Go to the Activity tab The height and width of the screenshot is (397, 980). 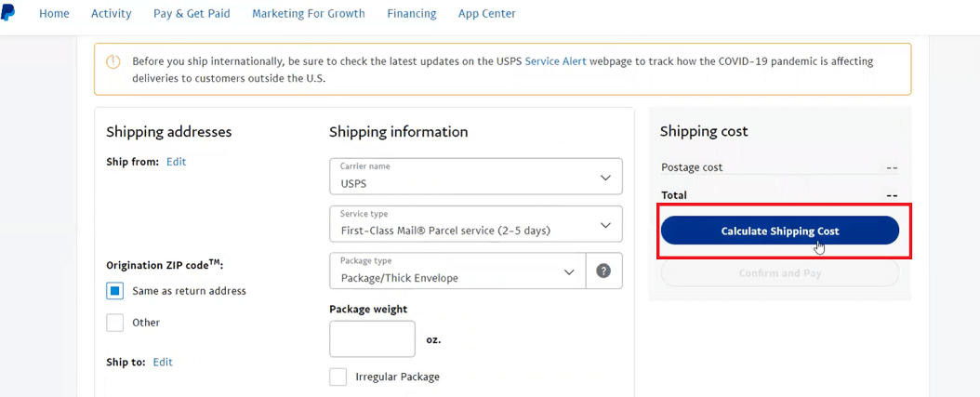click(x=112, y=13)
